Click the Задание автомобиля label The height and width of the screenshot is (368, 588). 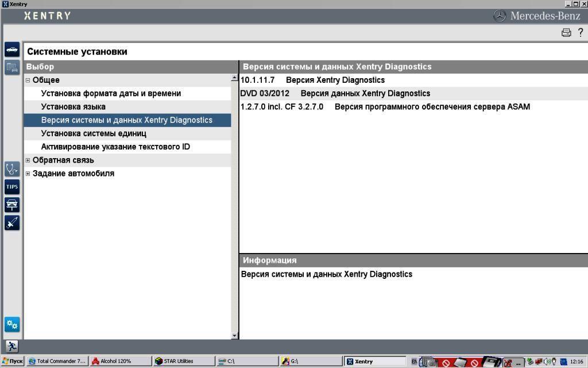coord(73,174)
